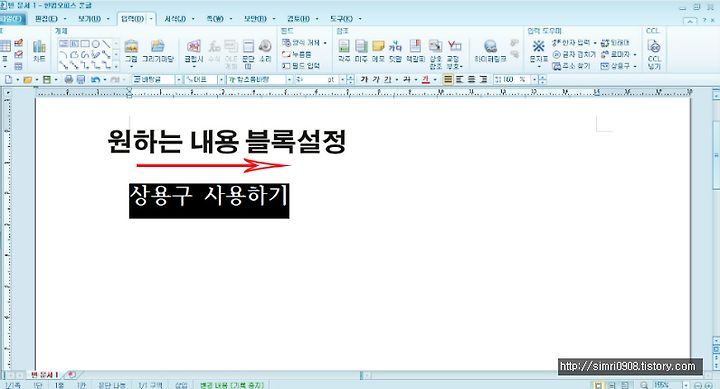
Task: Toggle italic text formatting
Action: tap(376, 79)
